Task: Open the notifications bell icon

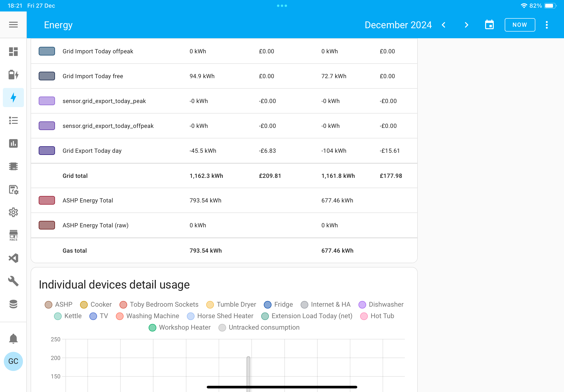Action: click(x=13, y=339)
